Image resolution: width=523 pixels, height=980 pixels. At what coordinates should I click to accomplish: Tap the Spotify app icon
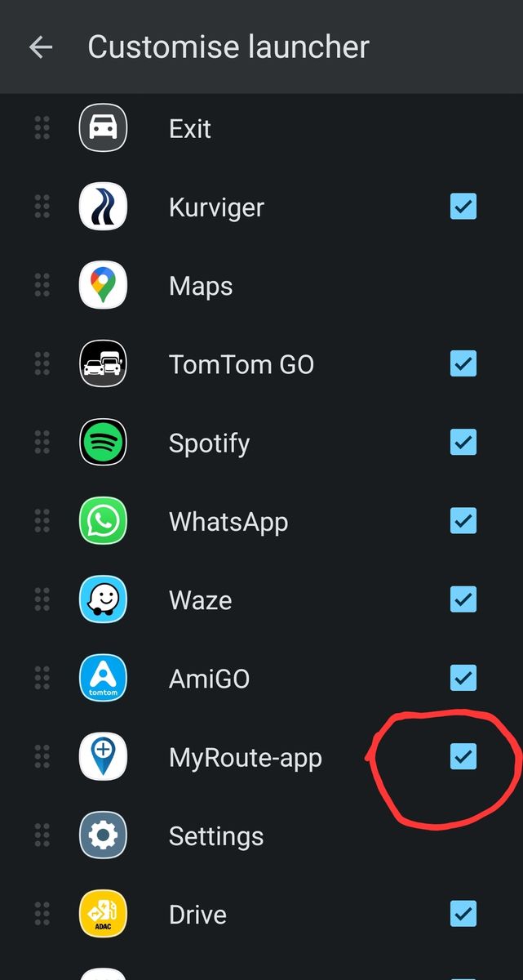coord(103,443)
